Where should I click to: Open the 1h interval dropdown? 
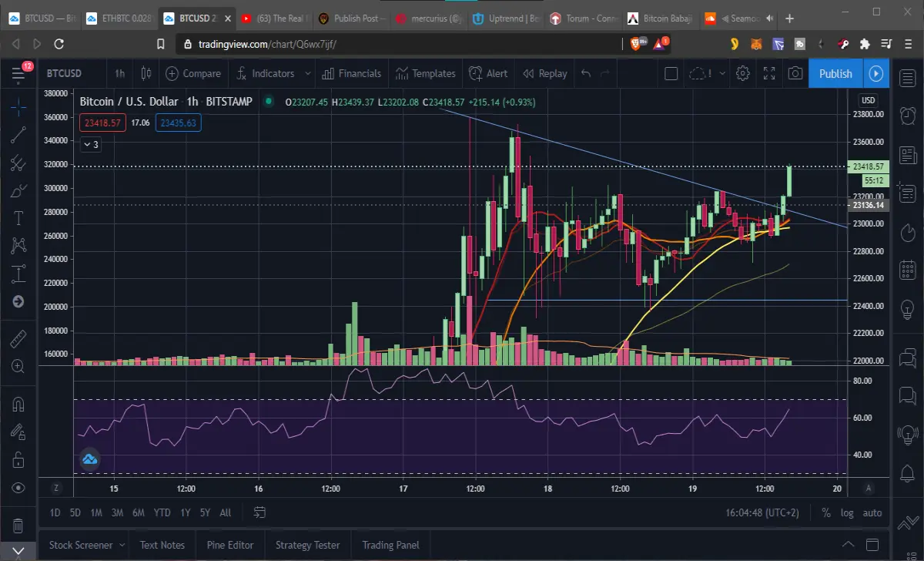point(119,74)
